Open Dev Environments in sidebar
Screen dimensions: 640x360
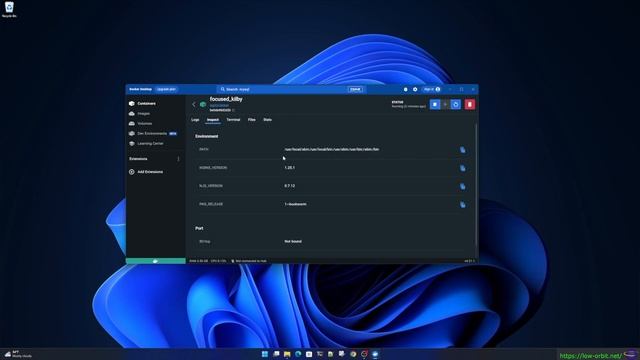(153, 133)
